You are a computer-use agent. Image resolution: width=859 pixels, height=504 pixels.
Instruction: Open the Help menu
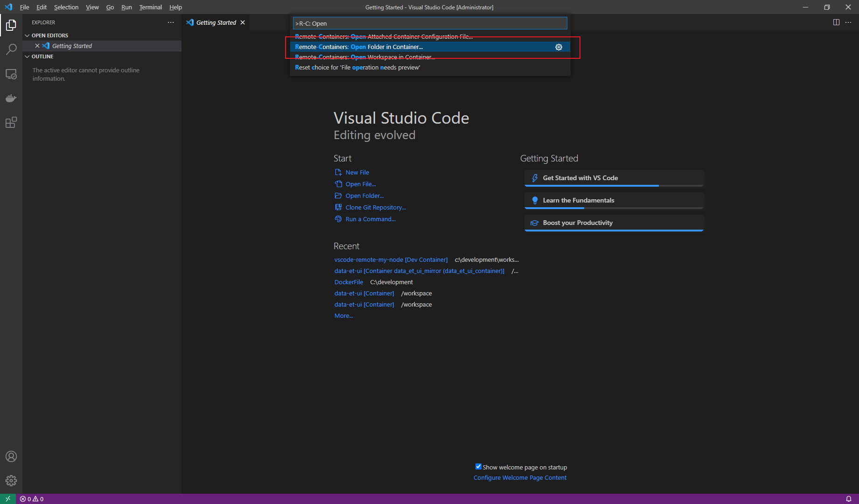click(x=176, y=7)
